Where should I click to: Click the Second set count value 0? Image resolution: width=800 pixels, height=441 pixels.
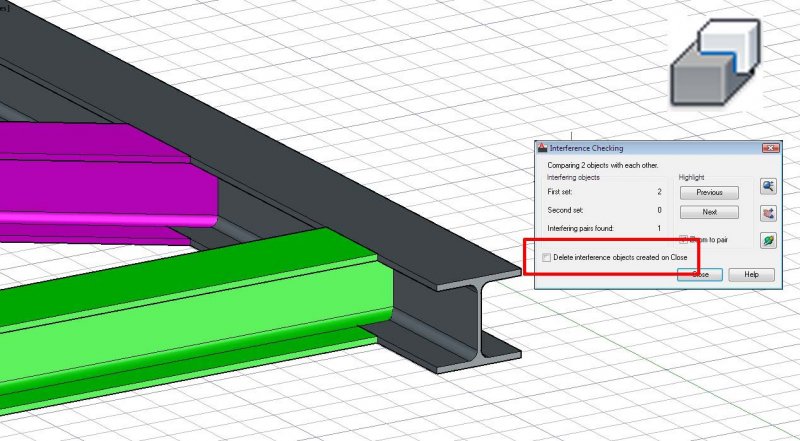[x=660, y=210]
